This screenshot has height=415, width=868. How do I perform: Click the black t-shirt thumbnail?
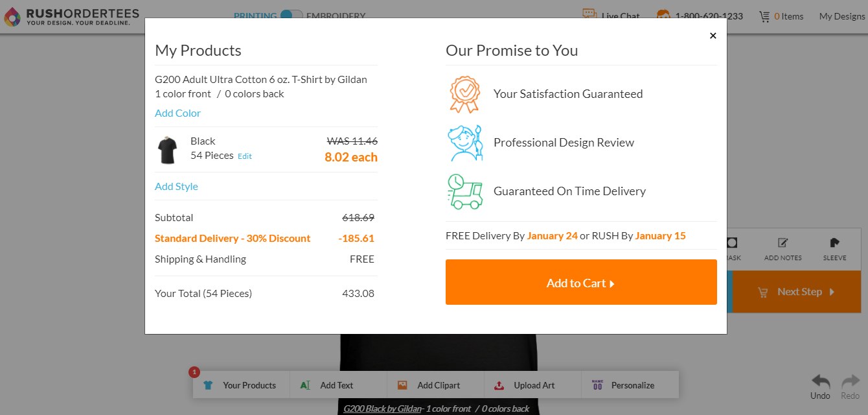pos(167,150)
